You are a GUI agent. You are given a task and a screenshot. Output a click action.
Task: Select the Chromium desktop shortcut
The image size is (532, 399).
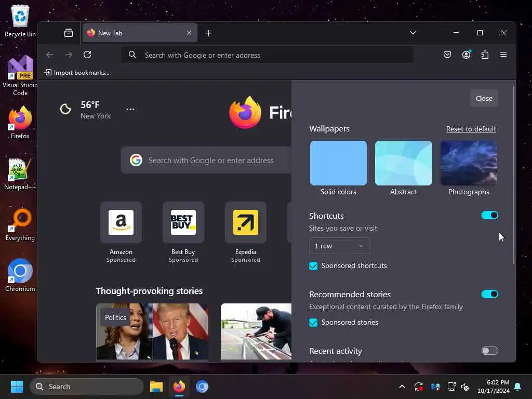20,275
